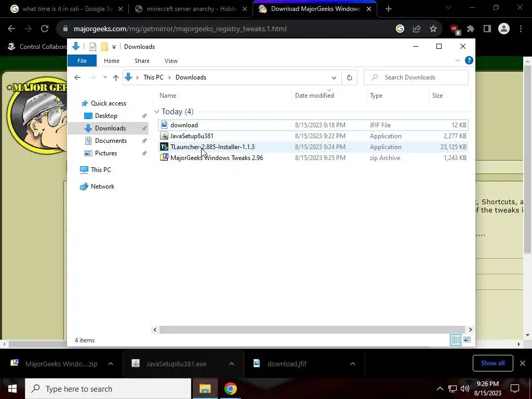Select MajorGeeks Windows Tweaks 2.96 zip icon
532x399 pixels.
click(x=164, y=157)
